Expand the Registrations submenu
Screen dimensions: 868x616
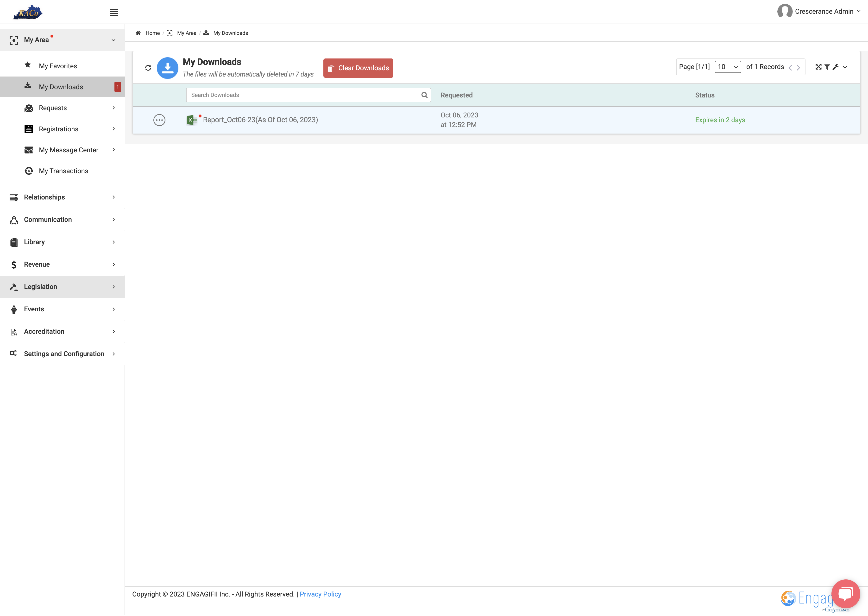click(113, 129)
